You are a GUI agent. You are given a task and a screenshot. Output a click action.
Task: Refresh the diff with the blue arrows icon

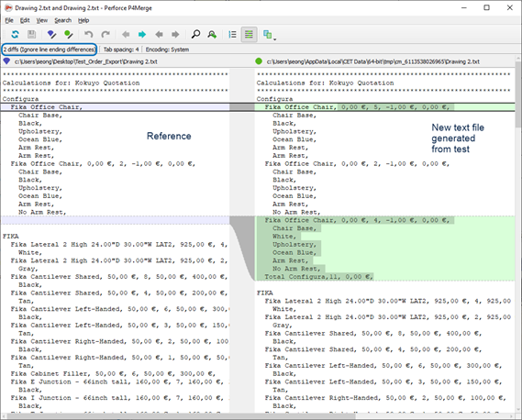pyautogui.click(x=15, y=34)
